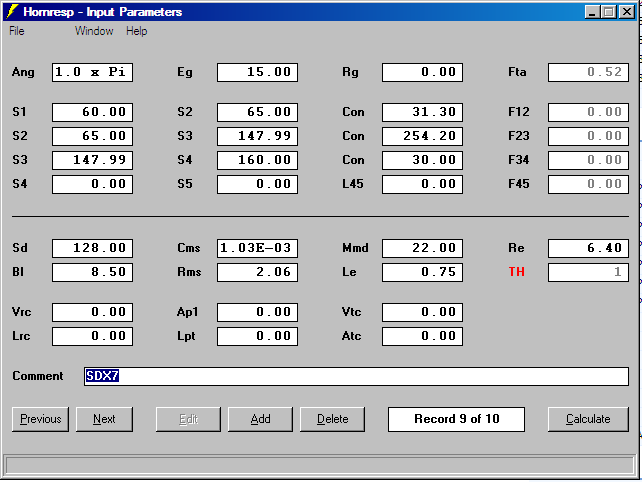Click the Ang label
This screenshot has height=482, width=642.
(x=23, y=72)
